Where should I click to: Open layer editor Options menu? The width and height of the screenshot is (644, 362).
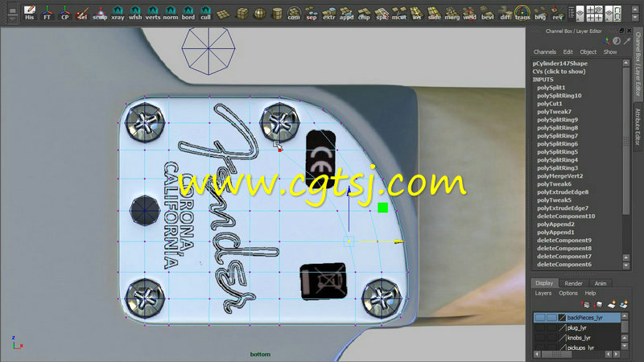568,293
